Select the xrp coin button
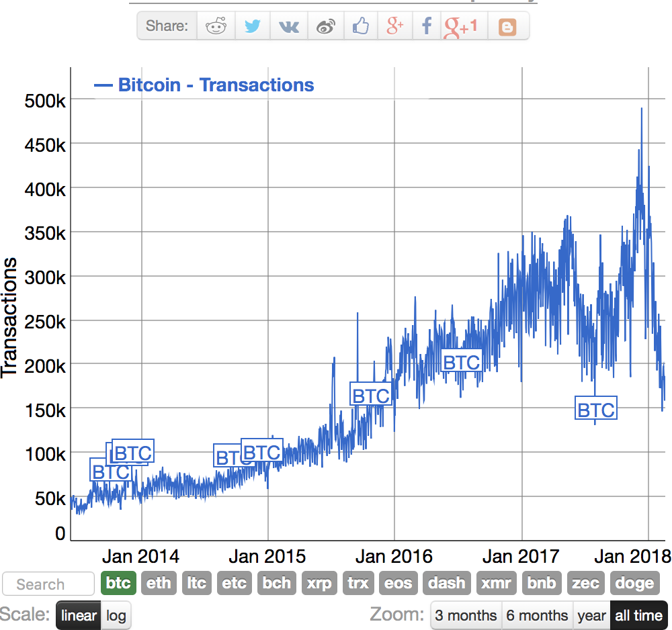The width and height of the screenshot is (672, 630). point(319,583)
